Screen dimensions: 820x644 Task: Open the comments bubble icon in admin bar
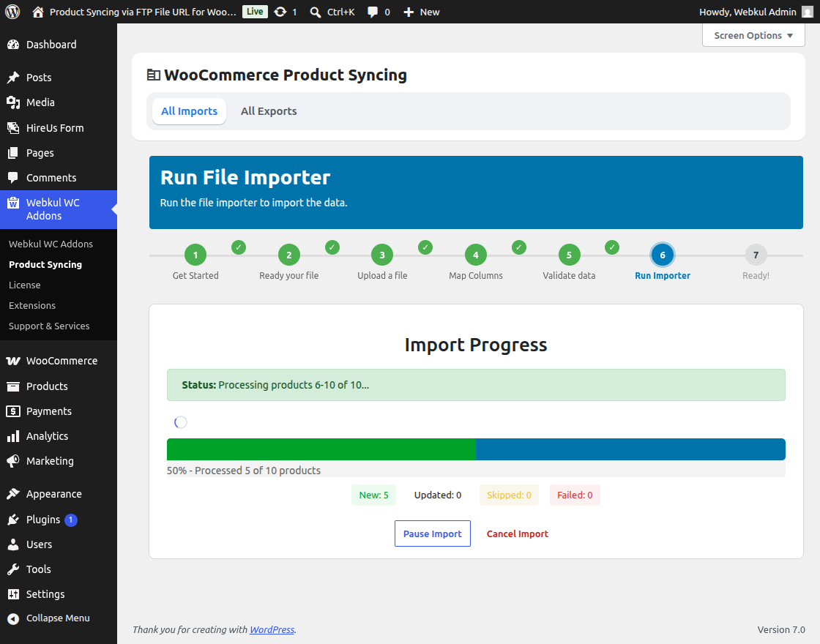373,12
